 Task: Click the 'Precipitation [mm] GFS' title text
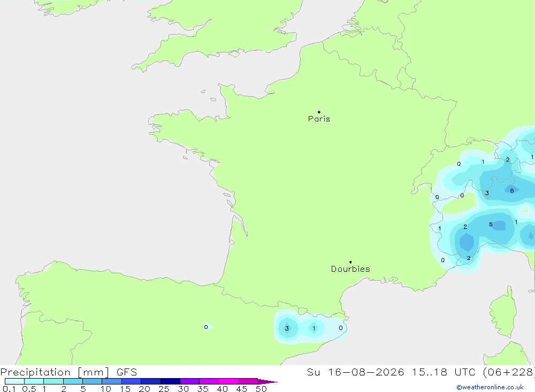click(x=69, y=372)
